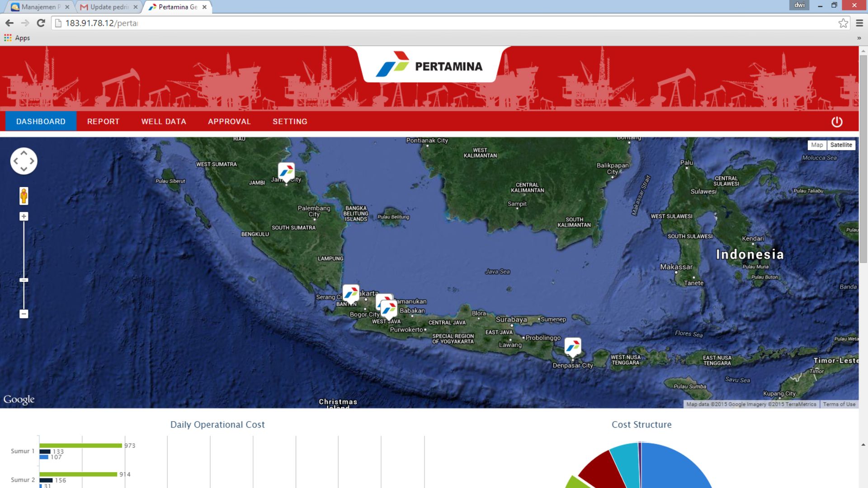Open the WELL DATA menu
The image size is (868, 488).
164,122
